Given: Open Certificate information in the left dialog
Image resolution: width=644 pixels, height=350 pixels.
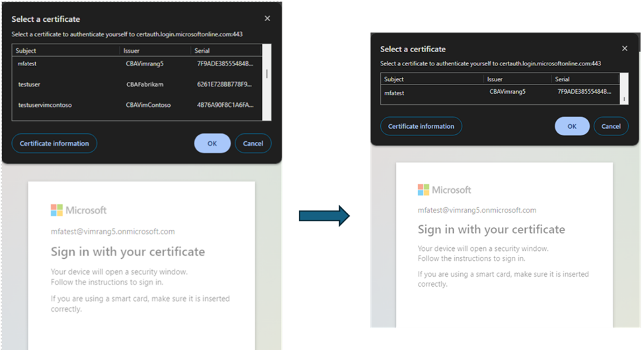Looking at the screenshot, I should [54, 143].
